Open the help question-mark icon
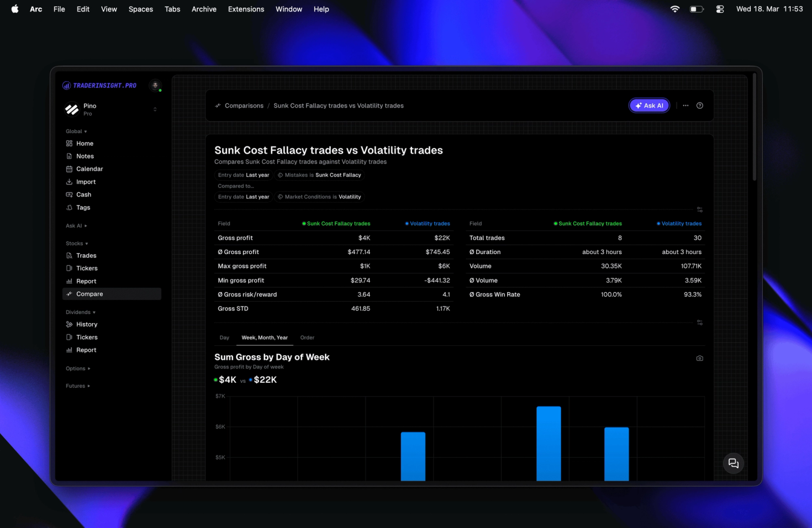The height and width of the screenshot is (528, 812). coord(700,105)
